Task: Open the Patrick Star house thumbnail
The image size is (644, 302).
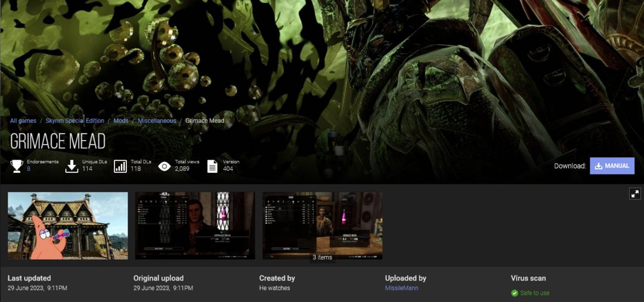Action: click(68, 226)
